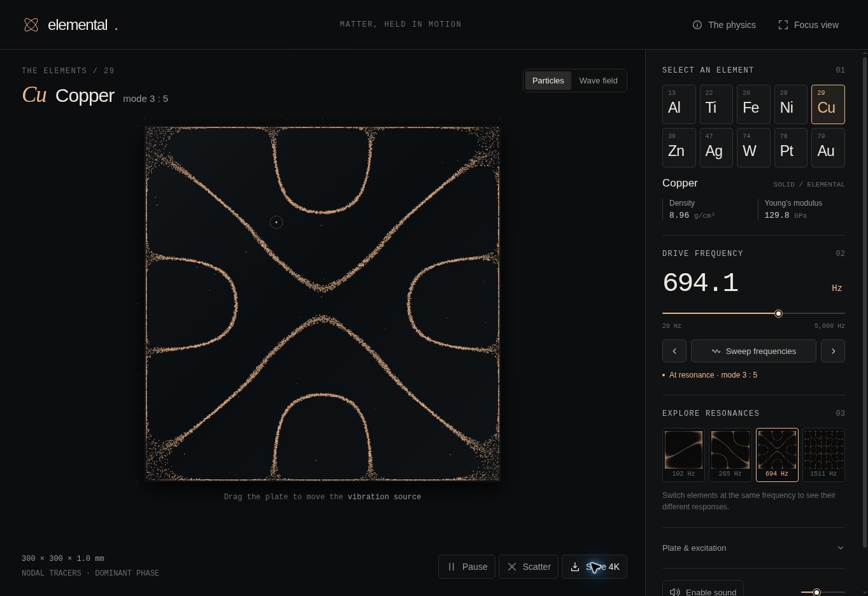Click the drive frequency slider handle
The width and height of the screenshot is (868, 596).
pos(778,314)
